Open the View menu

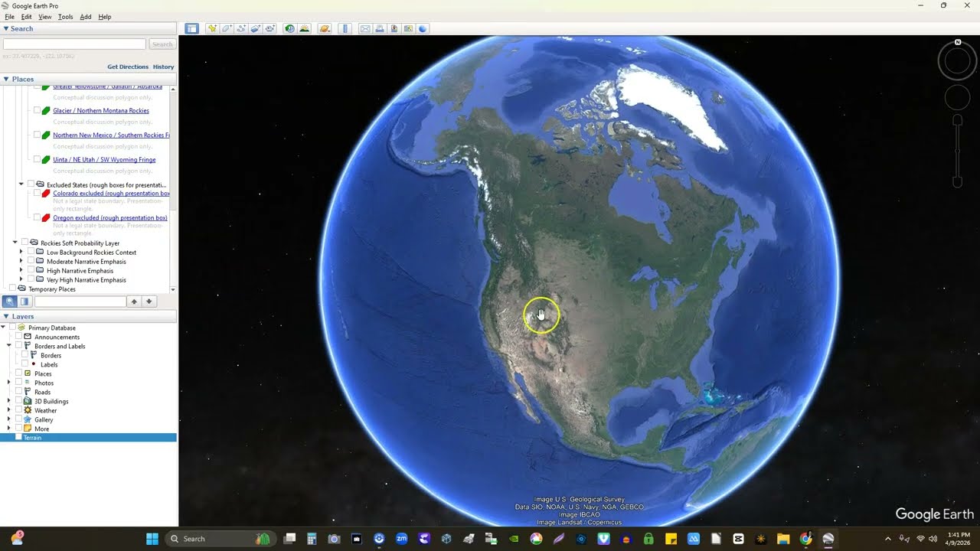click(x=45, y=17)
